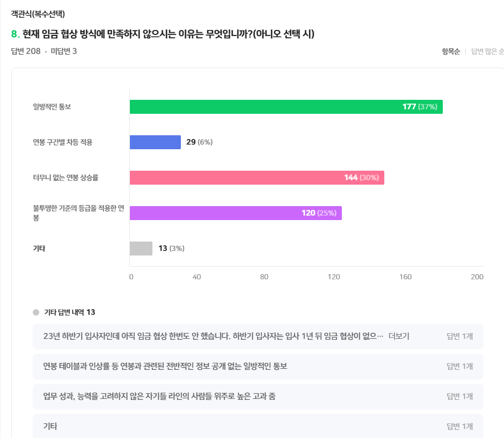Click the 일방적인 통보 axis label

[52, 107]
